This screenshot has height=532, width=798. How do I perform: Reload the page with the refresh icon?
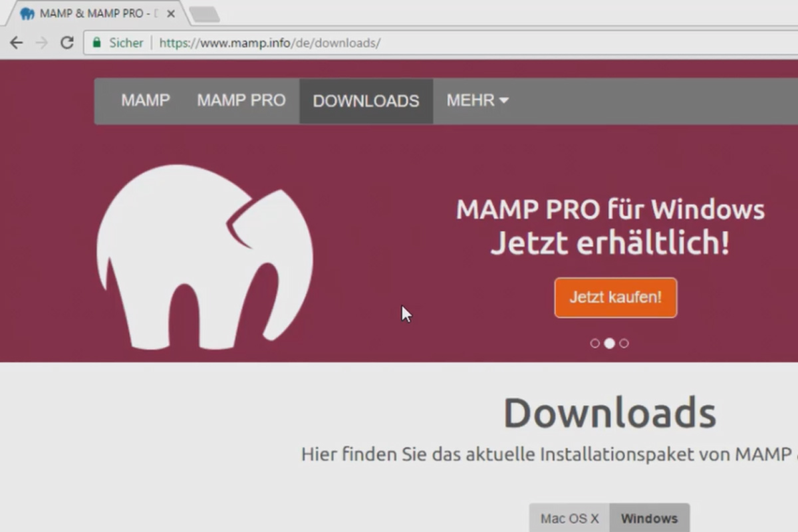pos(67,43)
